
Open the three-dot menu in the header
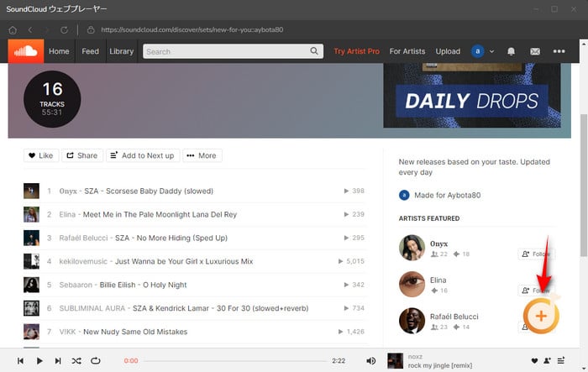(559, 51)
